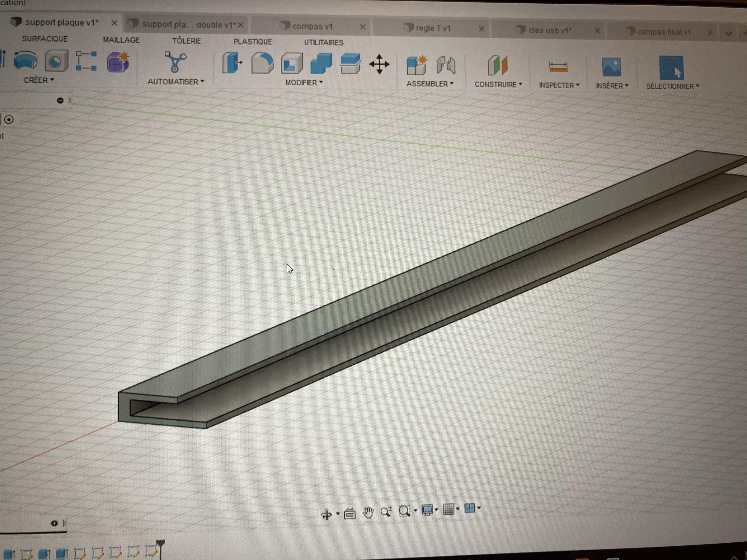Switch to the MAILLAGE ribbon tab
Screen dimensions: 747x560
point(121,40)
